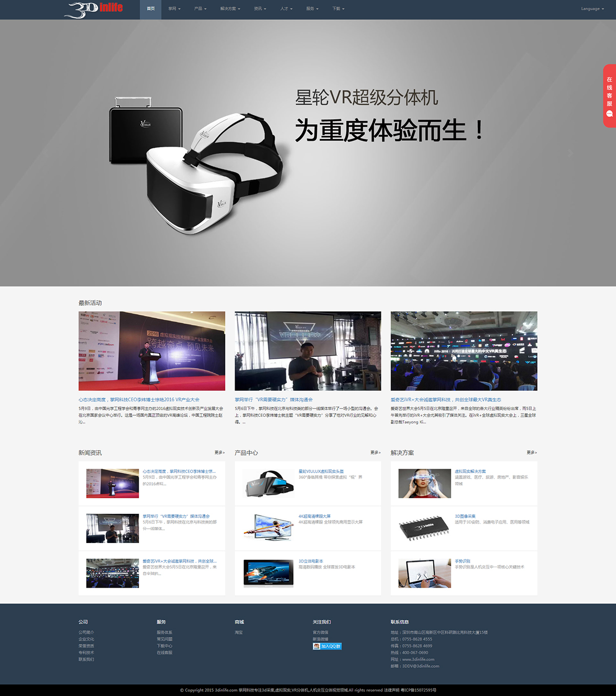Open the 在线客服 online chat widget

[x=609, y=95]
